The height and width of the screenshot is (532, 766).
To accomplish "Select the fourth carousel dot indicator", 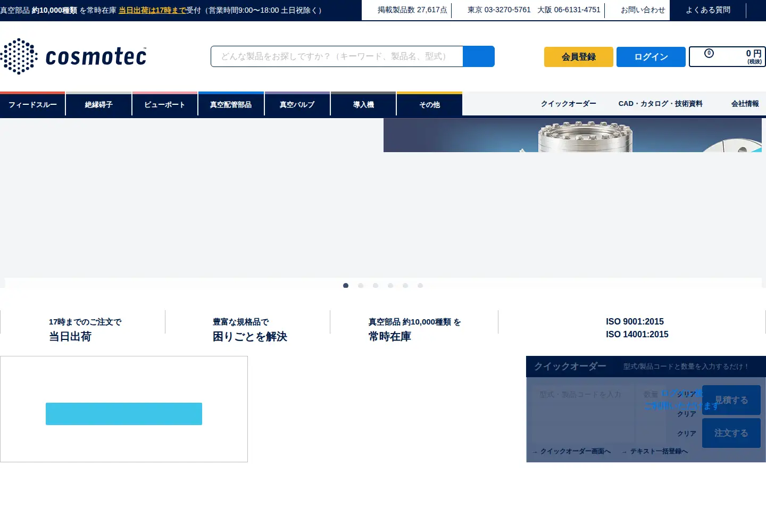I will pos(390,286).
